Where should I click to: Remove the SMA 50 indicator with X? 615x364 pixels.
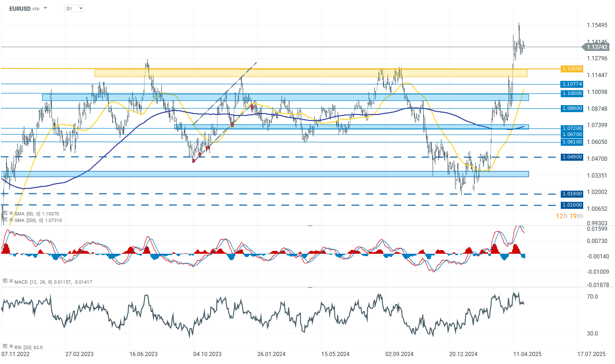(11, 213)
